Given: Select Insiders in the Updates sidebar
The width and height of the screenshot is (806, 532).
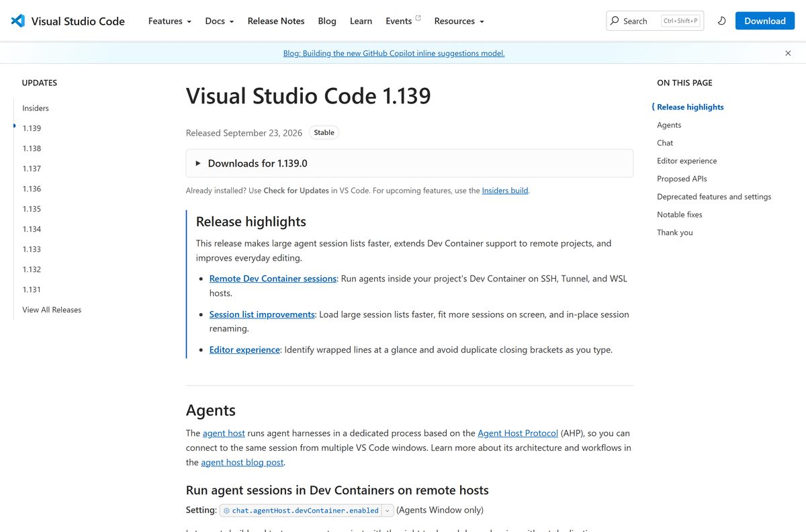Looking at the screenshot, I should [36, 108].
